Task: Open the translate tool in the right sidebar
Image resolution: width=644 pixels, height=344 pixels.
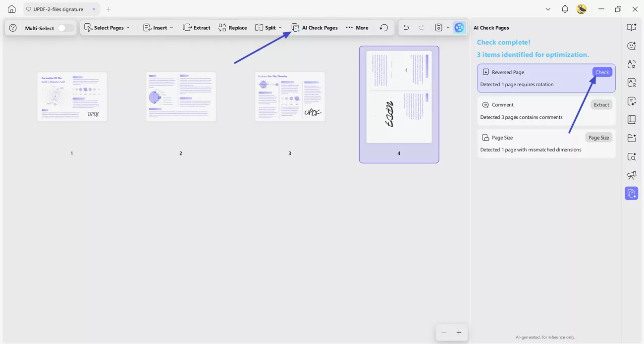Action: click(632, 64)
